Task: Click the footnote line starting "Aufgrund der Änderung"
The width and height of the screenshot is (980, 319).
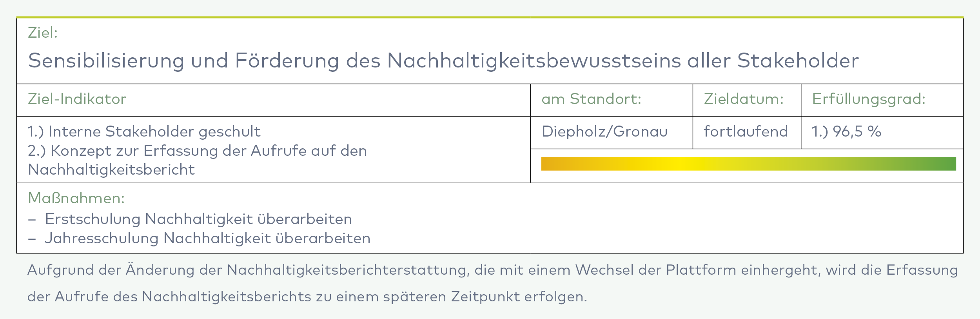Action: 492,270
